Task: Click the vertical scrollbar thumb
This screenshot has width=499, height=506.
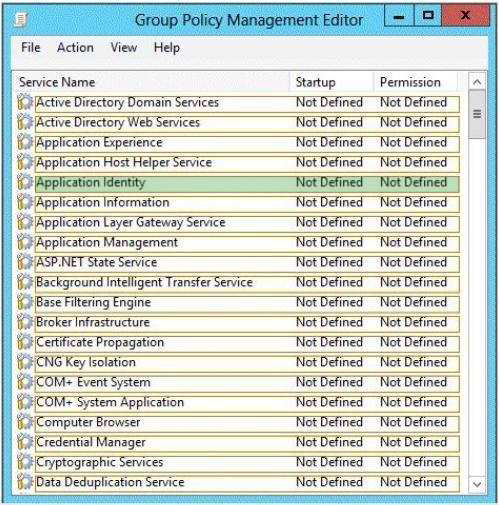Action: [x=477, y=114]
